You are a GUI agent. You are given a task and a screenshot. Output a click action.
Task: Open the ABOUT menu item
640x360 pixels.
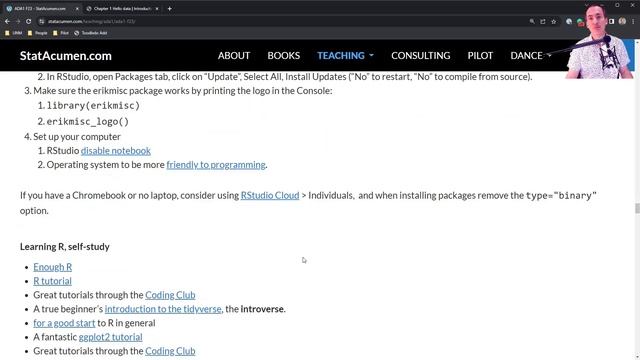[234, 56]
